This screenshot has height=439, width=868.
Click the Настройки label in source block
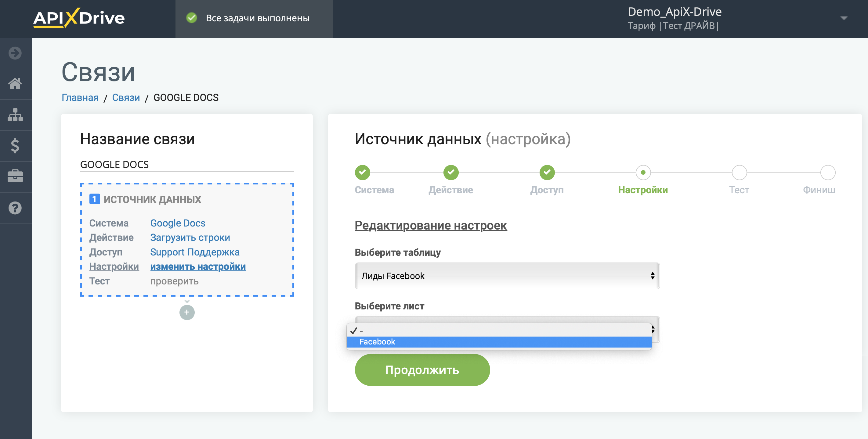(114, 266)
